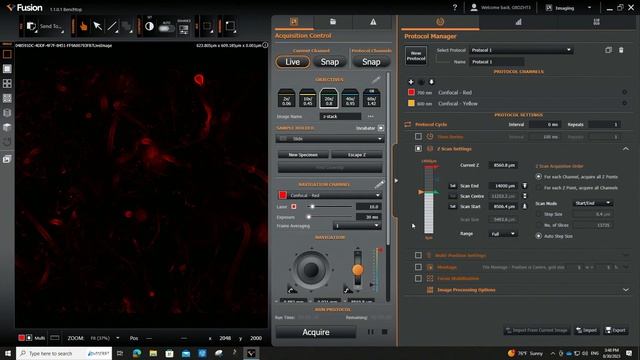Enable the Multi Position Settings checkbox
This screenshot has width=640, height=360.
click(418, 255)
